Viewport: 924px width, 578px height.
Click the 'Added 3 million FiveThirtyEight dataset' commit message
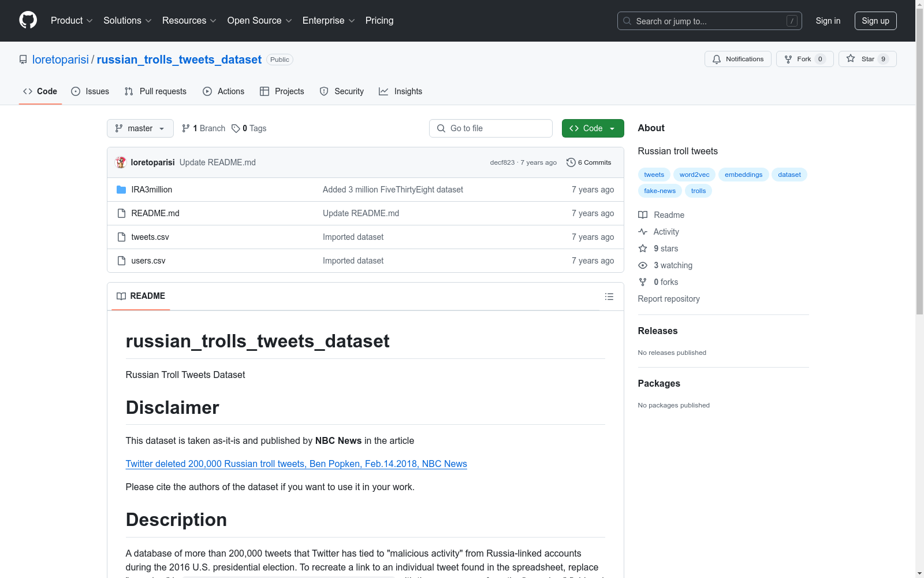[x=393, y=190]
